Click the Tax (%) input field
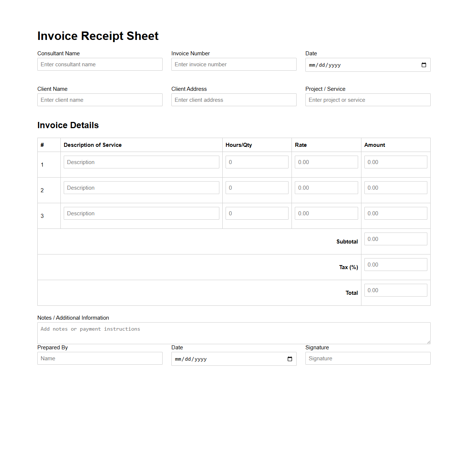 pos(395,264)
